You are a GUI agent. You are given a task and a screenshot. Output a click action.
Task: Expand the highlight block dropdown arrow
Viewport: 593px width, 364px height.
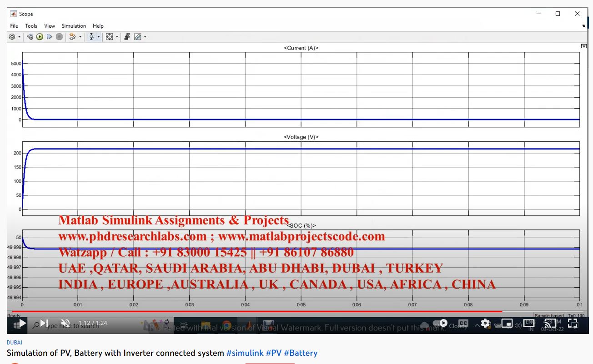(x=80, y=37)
